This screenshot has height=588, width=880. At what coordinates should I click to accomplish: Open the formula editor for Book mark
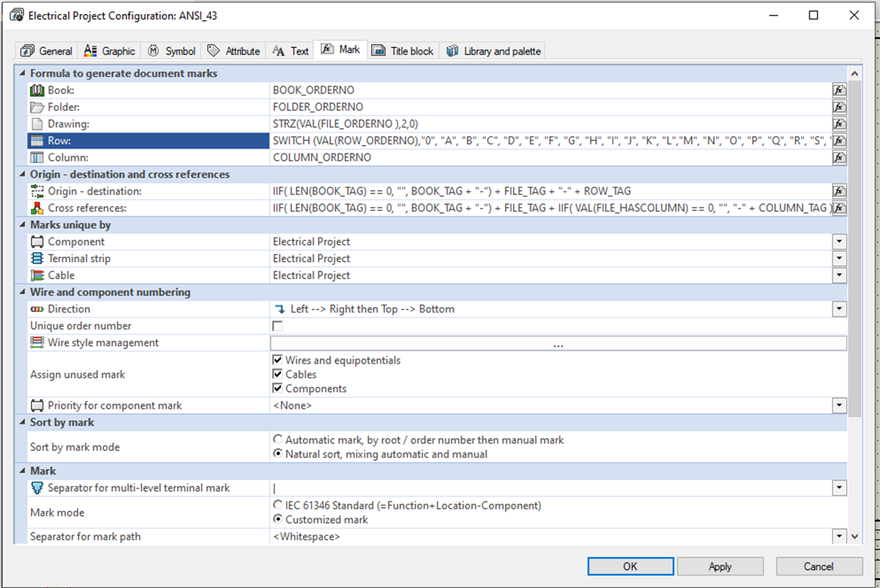839,90
